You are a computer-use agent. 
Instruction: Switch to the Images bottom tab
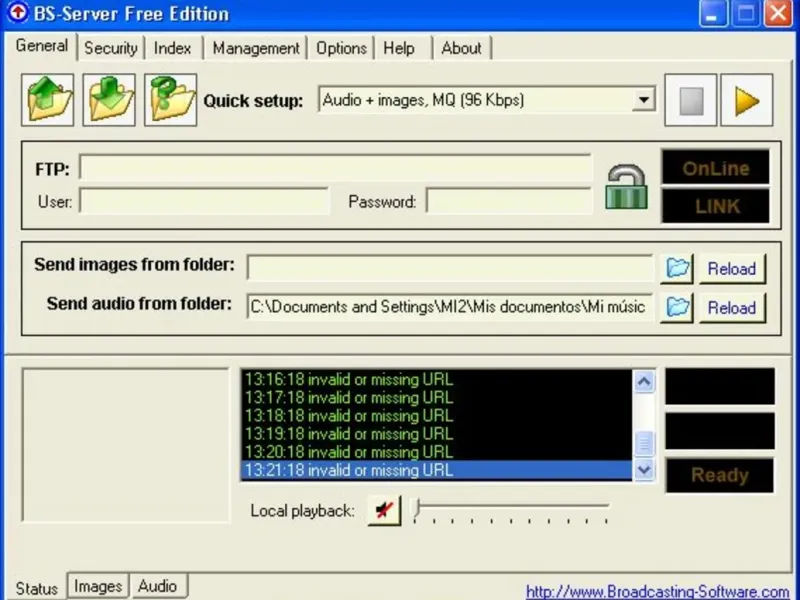click(98, 586)
